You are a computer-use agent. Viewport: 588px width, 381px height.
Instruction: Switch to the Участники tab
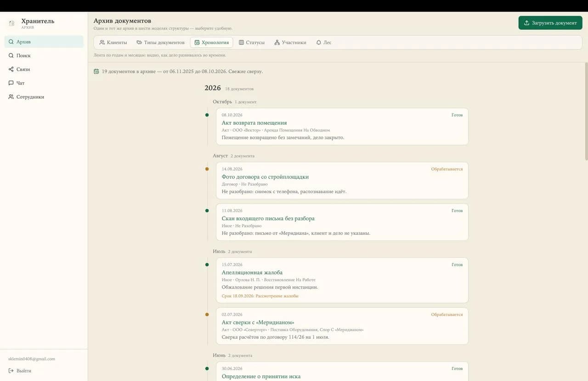pyautogui.click(x=290, y=42)
